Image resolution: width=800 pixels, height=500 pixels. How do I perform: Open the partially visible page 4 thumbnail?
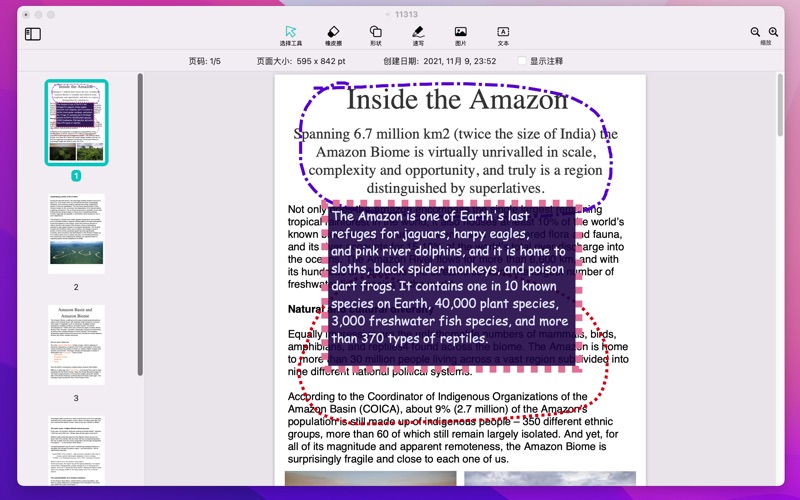click(77, 451)
